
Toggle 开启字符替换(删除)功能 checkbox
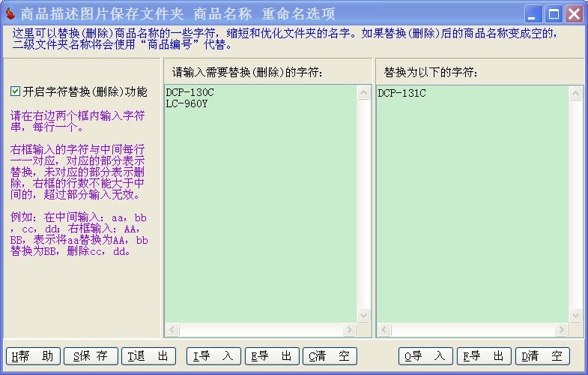(15, 91)
